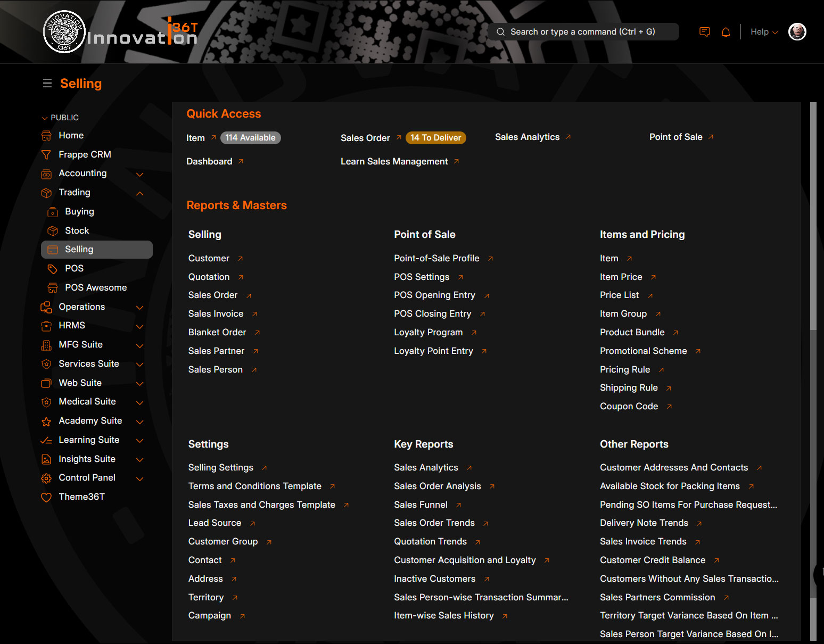
Task: Click the Academy Suite star icon
Action: pos(46,421)
